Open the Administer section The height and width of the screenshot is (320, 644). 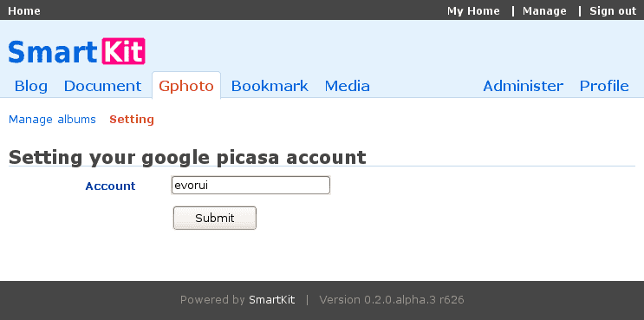coord(523,86)
